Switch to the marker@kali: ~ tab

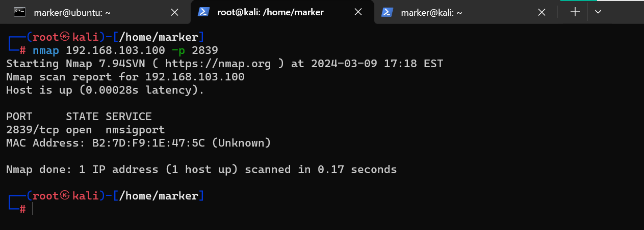431,12
